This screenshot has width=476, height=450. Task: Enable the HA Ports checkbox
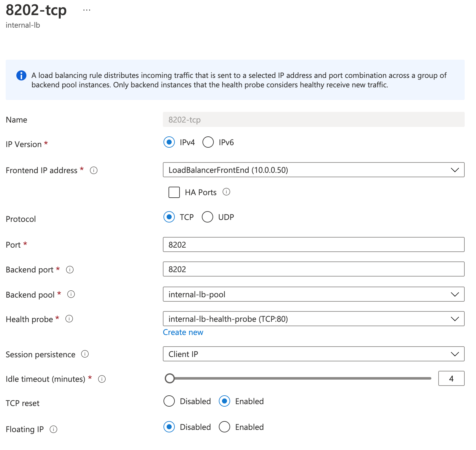(x=174, y=192)
